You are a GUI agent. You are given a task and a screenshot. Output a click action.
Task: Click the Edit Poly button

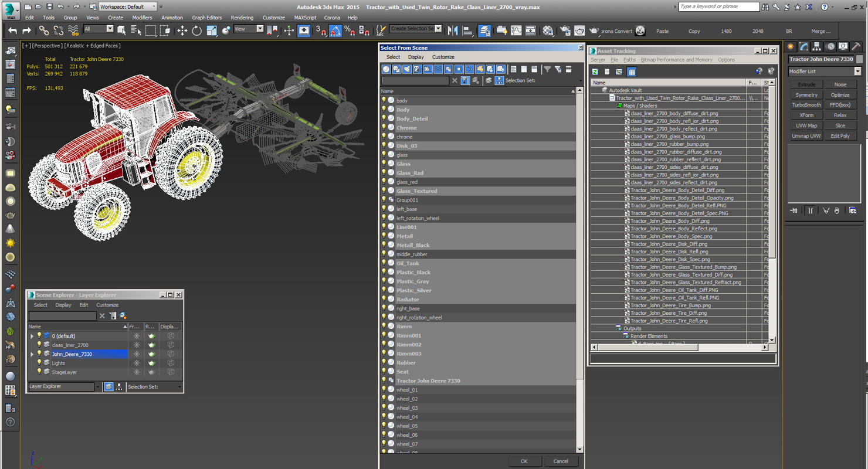pos(840,136)
